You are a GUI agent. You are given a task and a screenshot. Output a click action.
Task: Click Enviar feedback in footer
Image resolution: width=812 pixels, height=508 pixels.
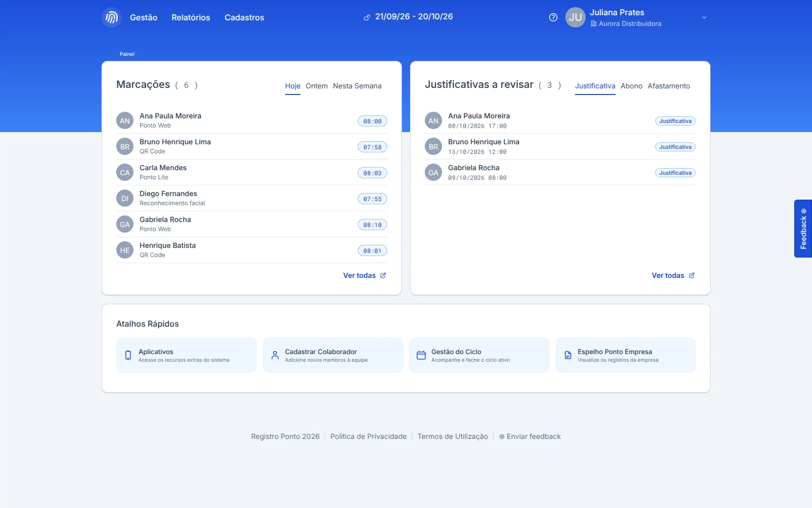[530, 436]
